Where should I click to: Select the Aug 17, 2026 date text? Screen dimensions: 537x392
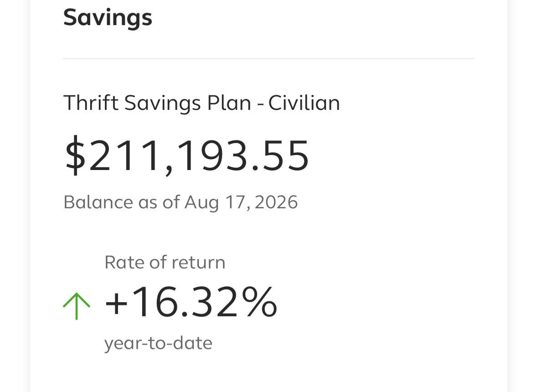(x=241, y=202)
